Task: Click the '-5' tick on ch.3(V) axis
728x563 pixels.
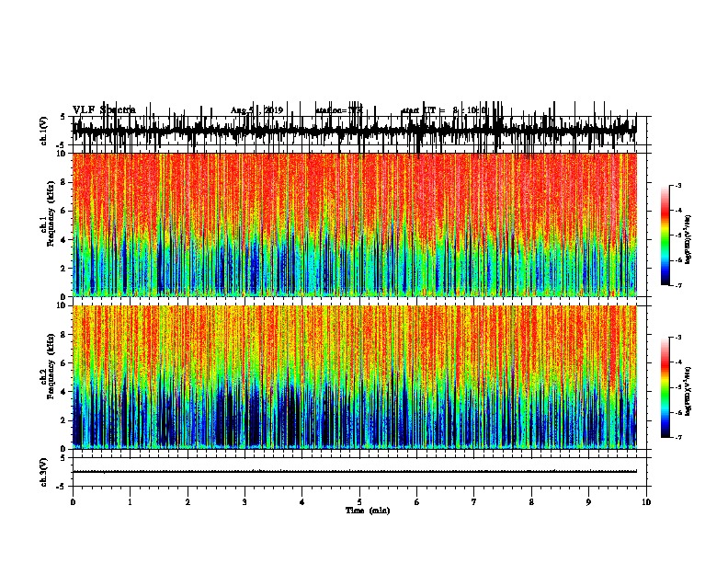Action: (x=62, y=487)
